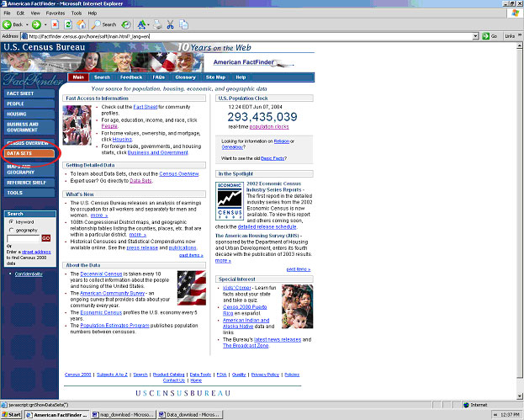The height and width of the screenshot is (420, 524).
Task: Click the Census Overview link in text
Action: (179, 174)
